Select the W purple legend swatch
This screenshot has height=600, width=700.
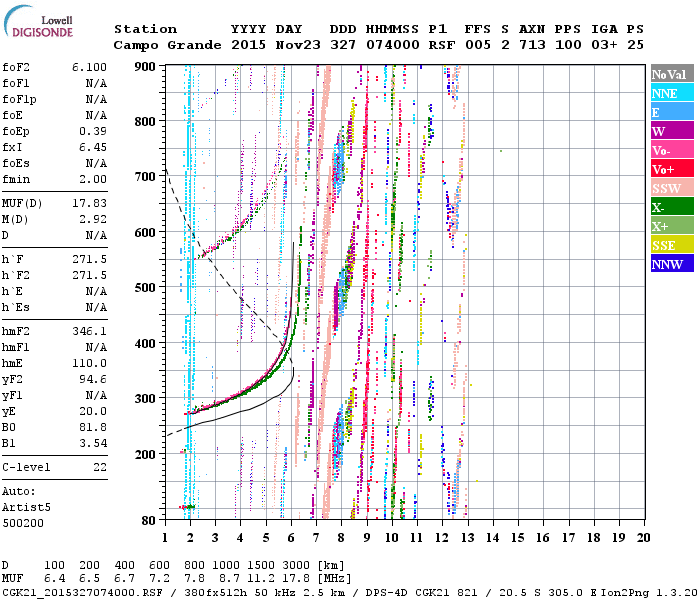pos(672,131)
